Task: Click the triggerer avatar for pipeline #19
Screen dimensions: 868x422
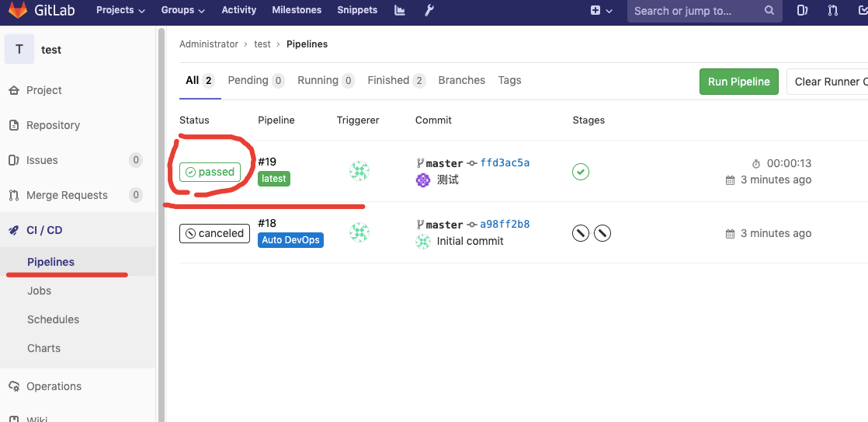Action: [359, 172]
